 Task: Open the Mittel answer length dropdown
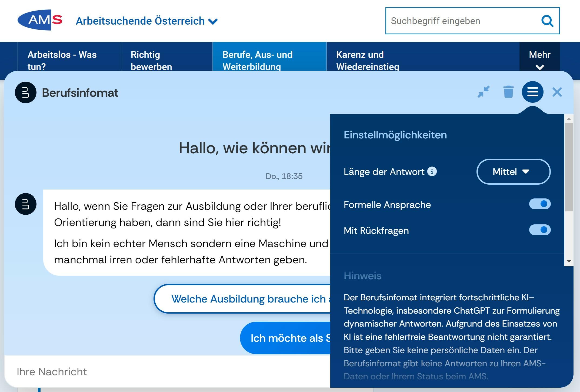[513, 172]
